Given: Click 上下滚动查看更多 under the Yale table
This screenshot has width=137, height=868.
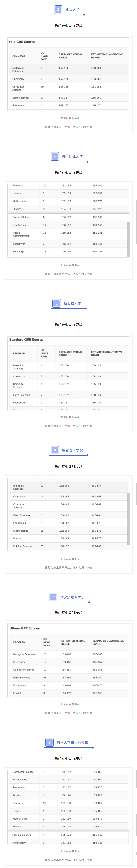Looking at the screenshot, I should tap(68, 118).
